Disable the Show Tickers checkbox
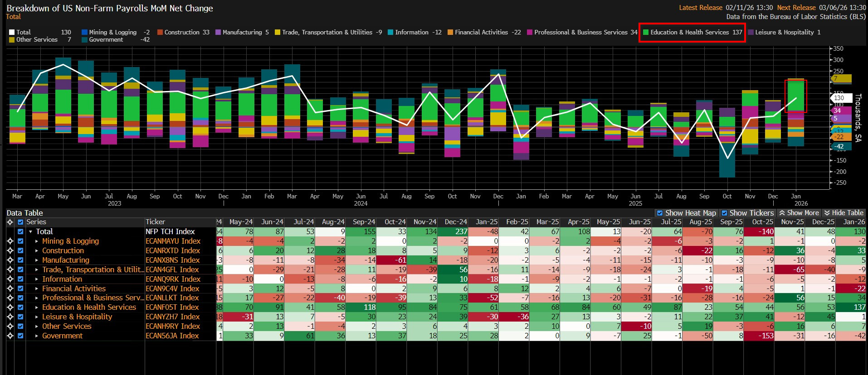 [x=724, y=213]
